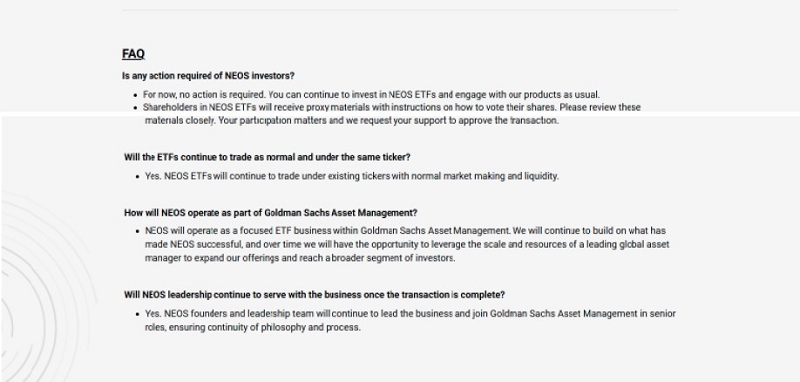Click the bullet point before 'Shareholders in NEOS ETFs'

tap(136, 108)
